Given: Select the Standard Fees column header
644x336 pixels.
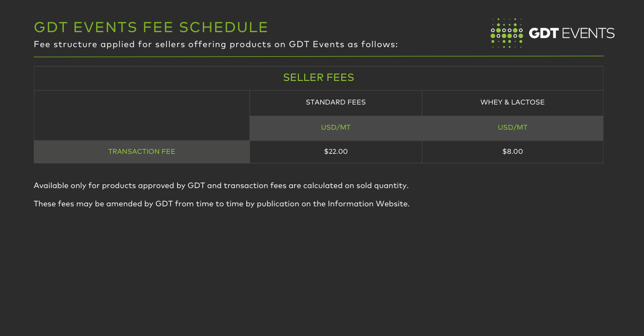Looking at the screenshot, I should coord(335,102).
